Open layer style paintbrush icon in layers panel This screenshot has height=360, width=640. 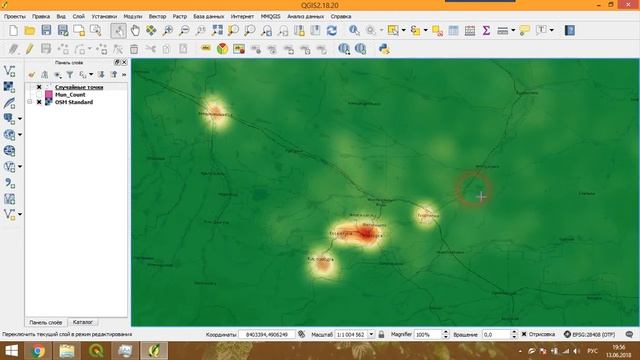pyautogui.click(x=31, y=74)
